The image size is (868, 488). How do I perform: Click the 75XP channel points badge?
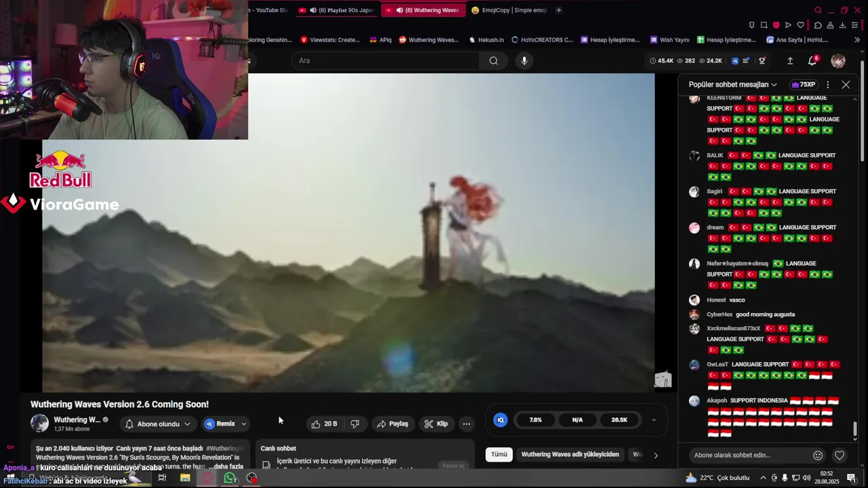point(804,85)
